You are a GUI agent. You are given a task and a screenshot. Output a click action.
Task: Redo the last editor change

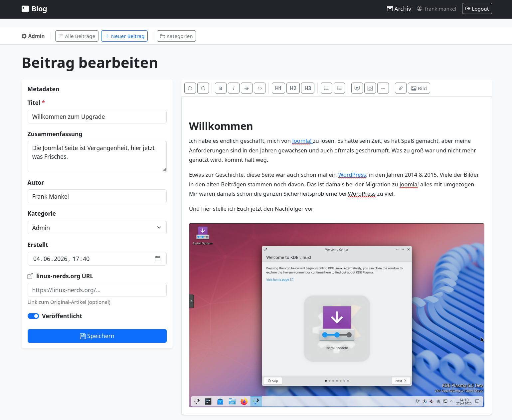tap(203, 88)
